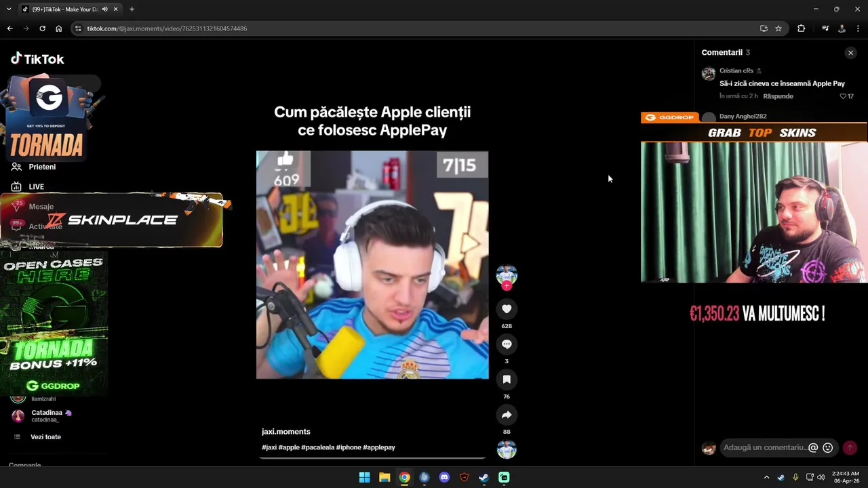Open the media controls icon in Chrome
The width and height of the screenshot is (868, 488).
(x=825, y=28)
